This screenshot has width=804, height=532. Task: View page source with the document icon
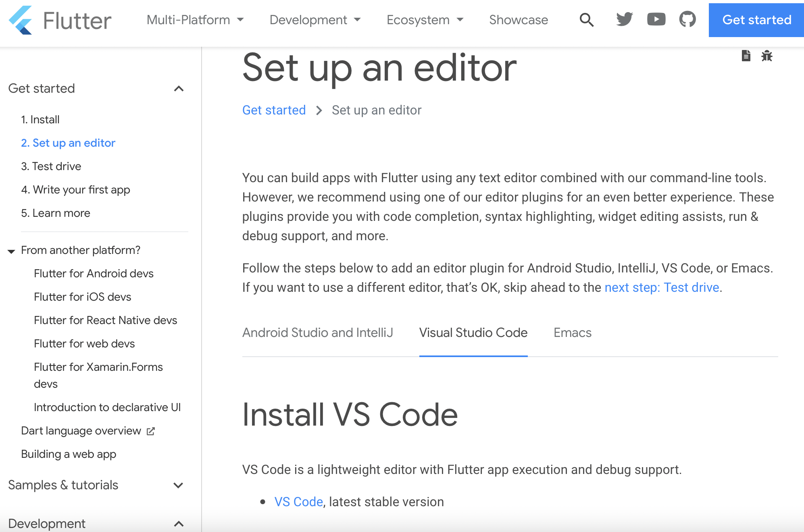(x=746, y=56)
